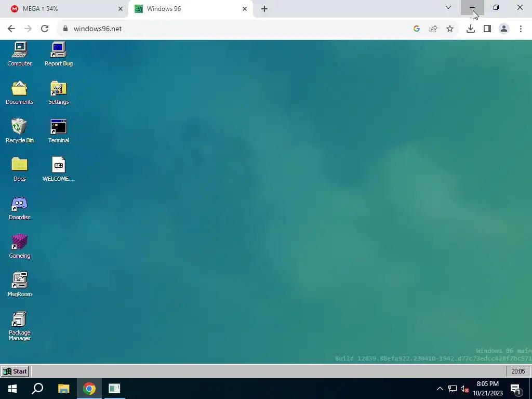Viewport: 532px width, 399px height.
Task: Open the Chrome profile avatar
Action: [x=504, y=29]
